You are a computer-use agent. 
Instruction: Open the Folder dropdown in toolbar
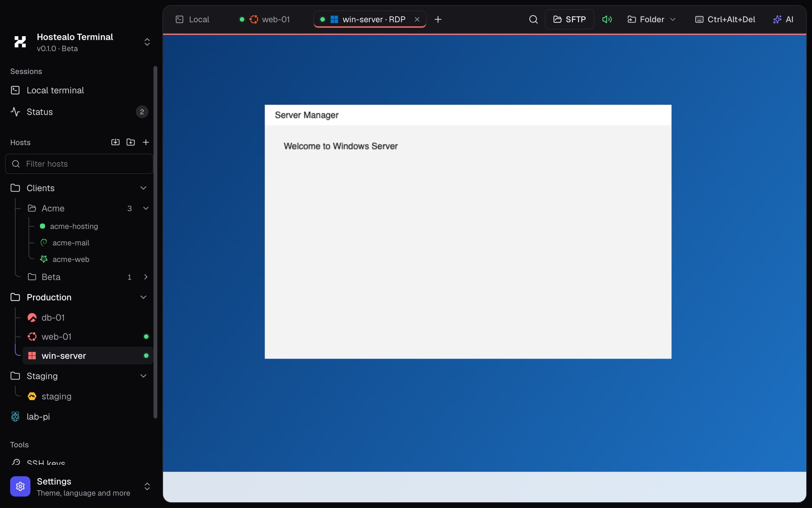coord(651,19)
